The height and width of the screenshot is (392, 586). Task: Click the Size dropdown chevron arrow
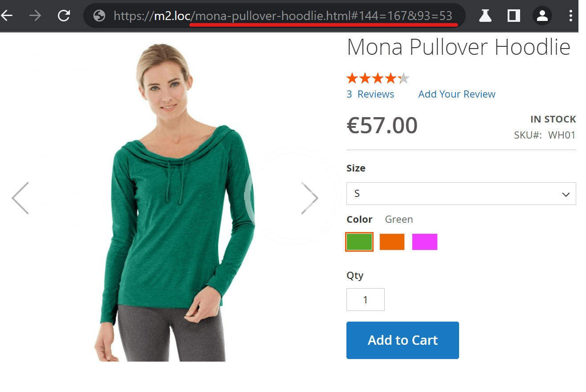click(566, 194)
